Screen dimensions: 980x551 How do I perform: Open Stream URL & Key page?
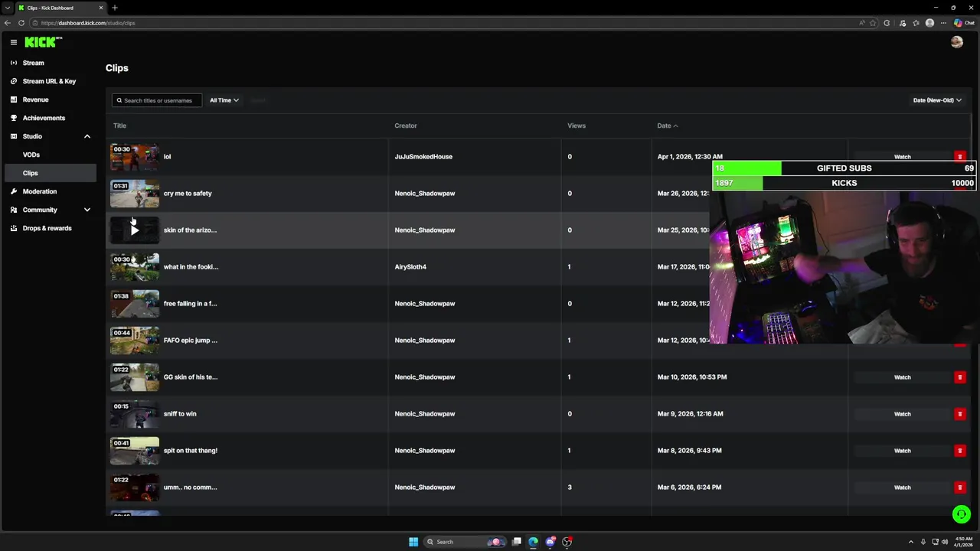click(x=49, y=81)
